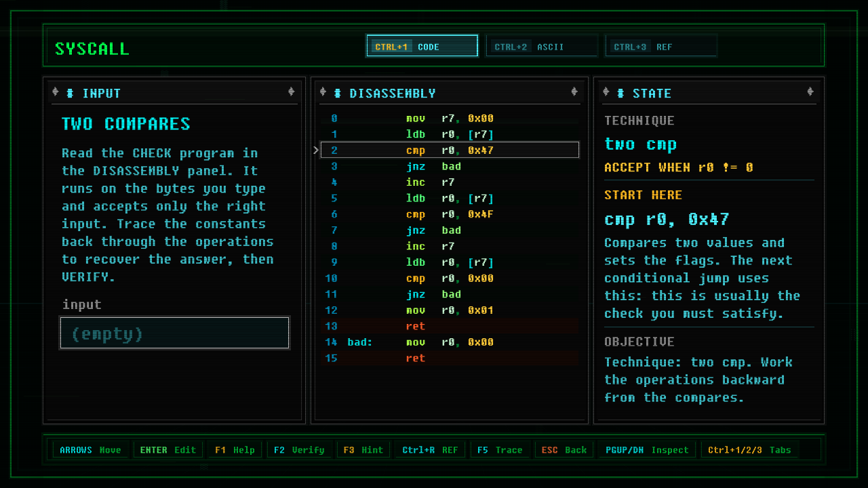Click the F3 Hint button
The image size is (868, 488).
click(x=363, y=449)
